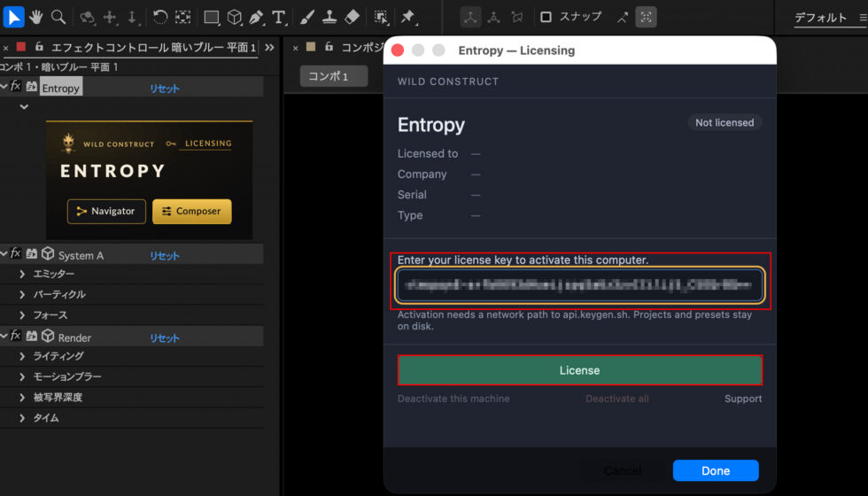Select the Pan camera tool

[110, 17]
